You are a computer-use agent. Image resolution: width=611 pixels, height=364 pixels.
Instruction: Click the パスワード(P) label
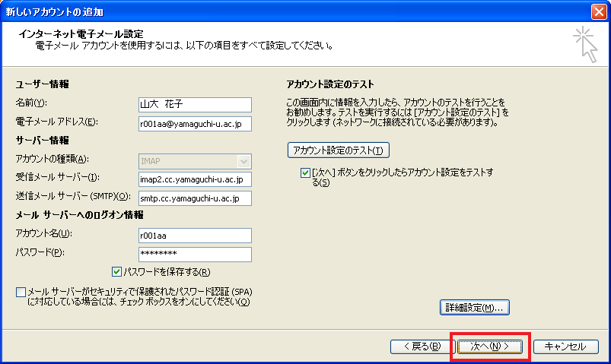(x=40, y=252)
